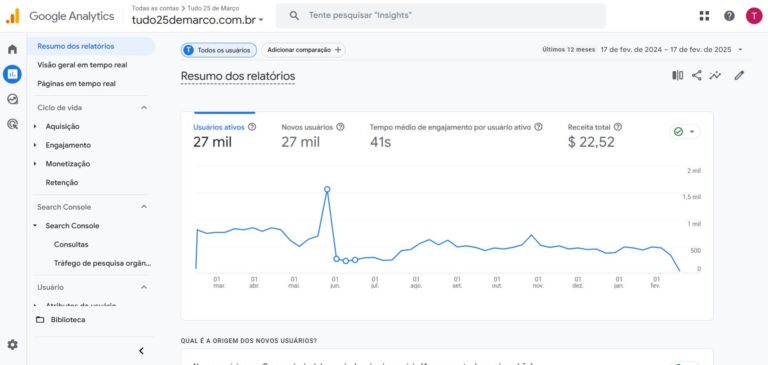The width and height of the screenshot is (768, 365).
Task: Open Admin settings gear
Action: (x=12, y=345)
